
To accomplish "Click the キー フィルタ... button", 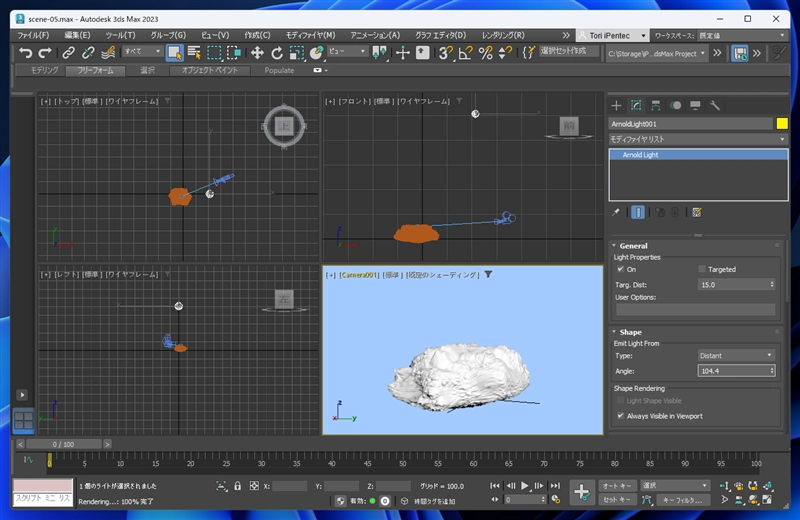I will [x=683, y=500].
